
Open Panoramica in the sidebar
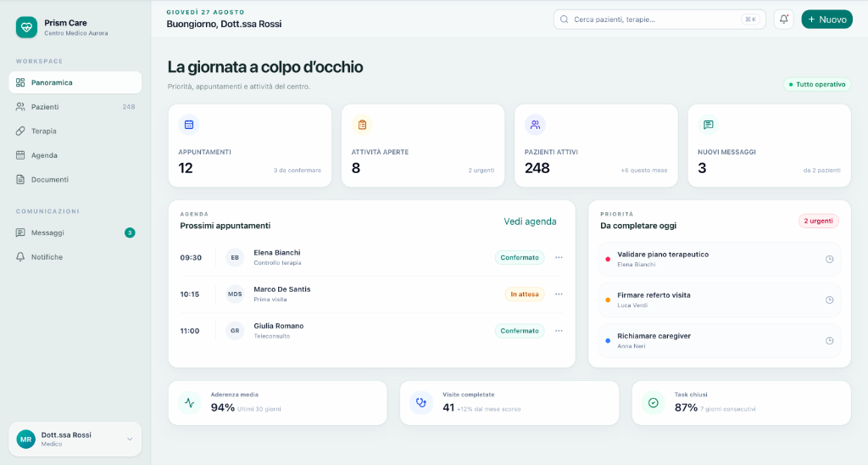pos(75,82)
